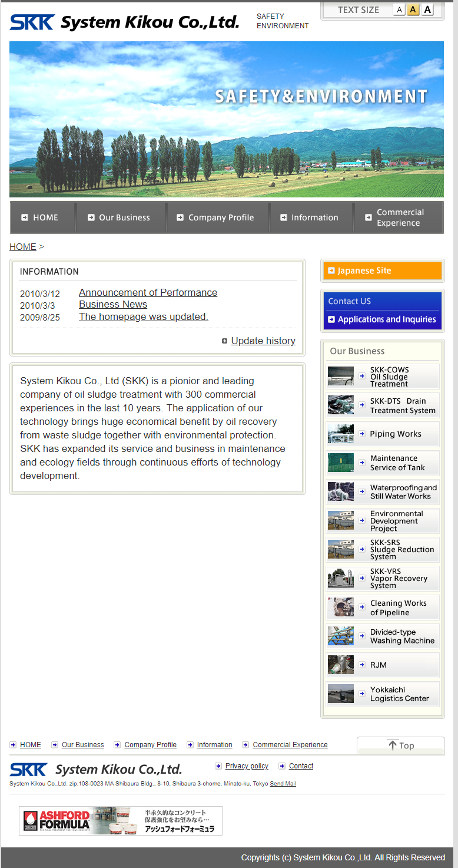Open the HOME navigation tab
Viewport: 458px width, 868px height.
[x=43, y=217]
